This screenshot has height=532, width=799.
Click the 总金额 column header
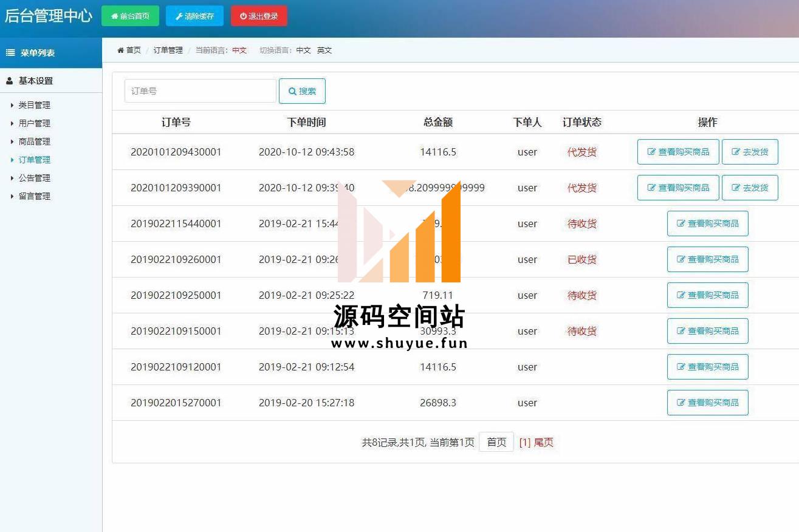tap(438, 122)
